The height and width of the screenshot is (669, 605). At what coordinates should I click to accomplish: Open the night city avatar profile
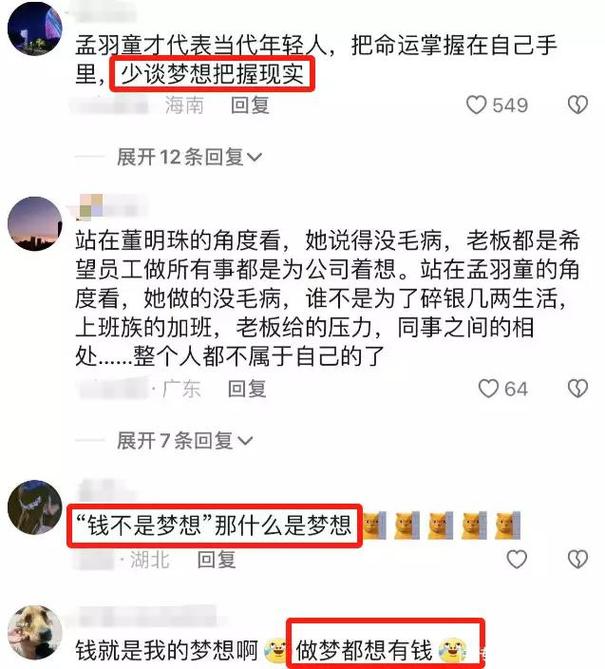pos(35,29)
